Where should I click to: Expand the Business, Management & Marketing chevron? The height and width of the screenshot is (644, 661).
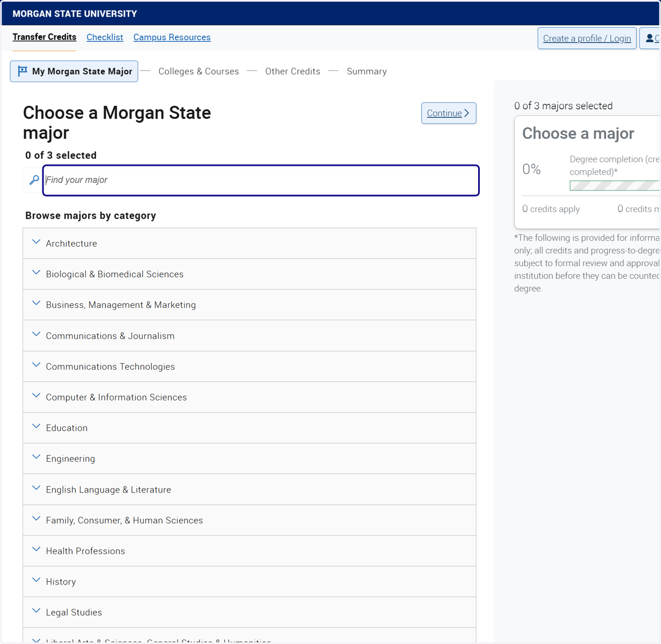(x=36, y=304)
